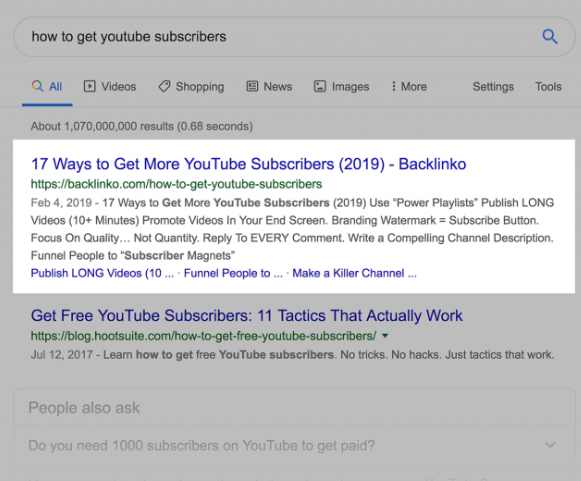Select the All search tab
The height and width of the screenshot is (481, 581).
pyautogui.click(x=47, y=86)
